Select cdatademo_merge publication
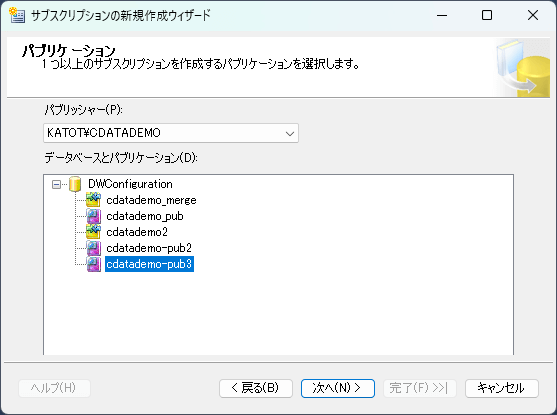This screenshot has width=557, height=415. coord(151,200)
